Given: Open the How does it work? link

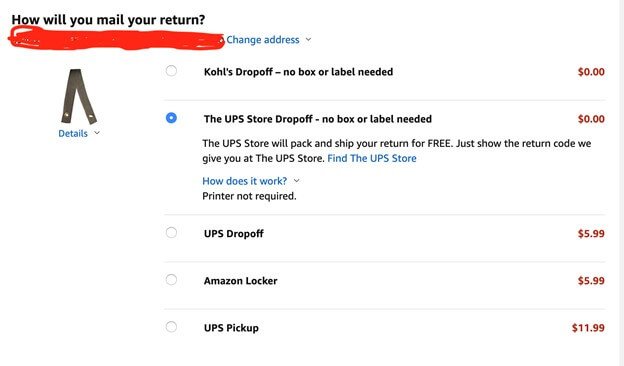Looking at the screenshot, I should 244,181.
